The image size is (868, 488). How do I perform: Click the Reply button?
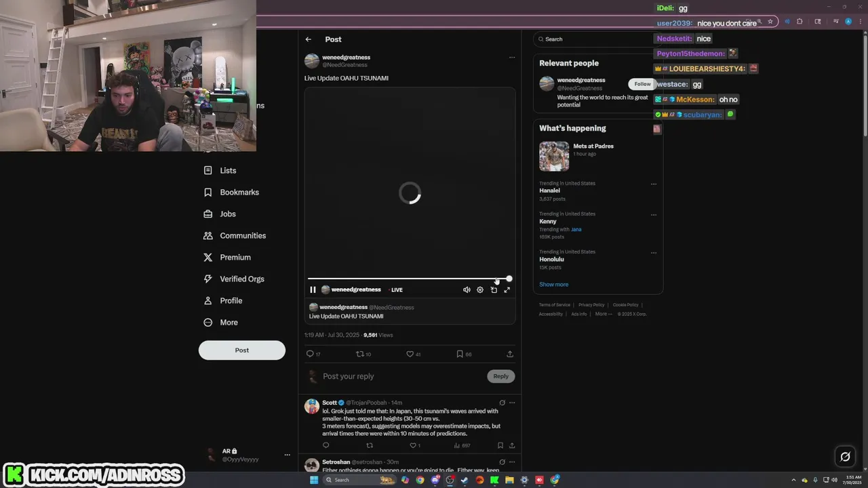501,376
